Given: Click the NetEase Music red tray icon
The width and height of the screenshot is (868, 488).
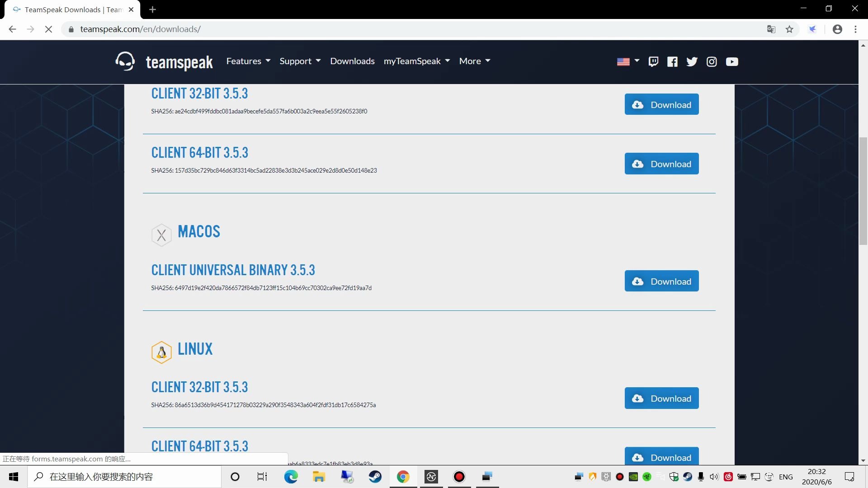Looking at the screenshot, I should click(x=728, y=477).
